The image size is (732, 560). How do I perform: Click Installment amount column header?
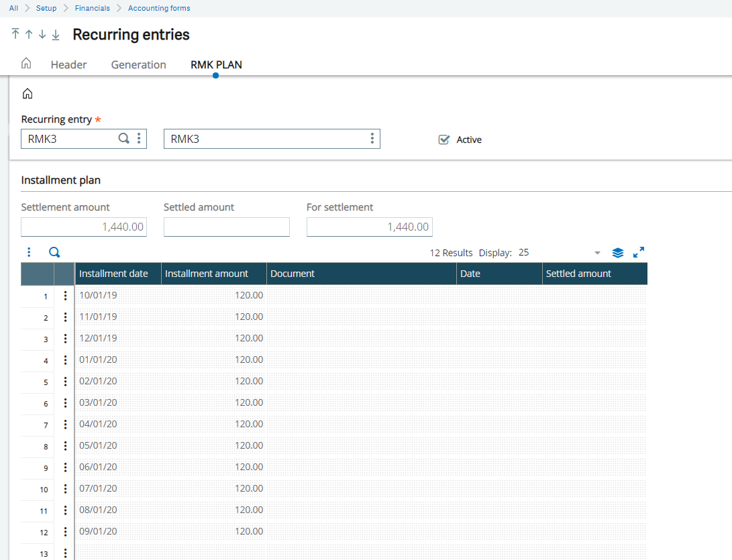coord(214,274)
